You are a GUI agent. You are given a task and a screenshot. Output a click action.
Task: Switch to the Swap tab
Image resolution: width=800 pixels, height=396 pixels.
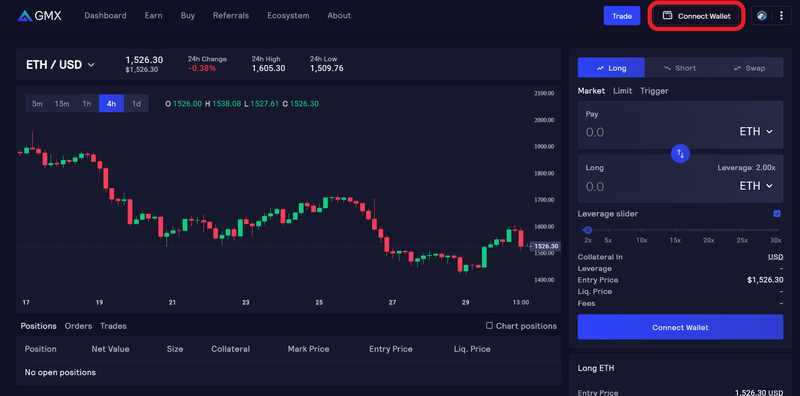coord(749,68)
